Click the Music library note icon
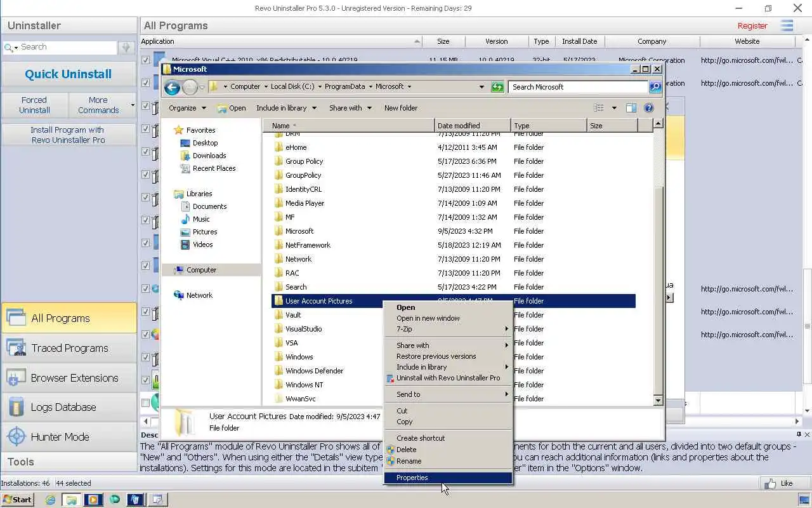The image size is (812, 508). 185,219
